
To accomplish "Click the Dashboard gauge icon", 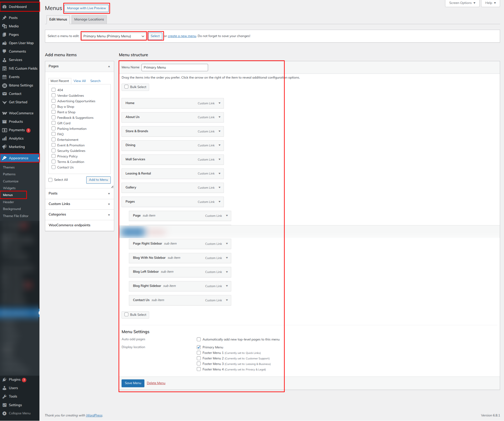I will coord(4,7).
